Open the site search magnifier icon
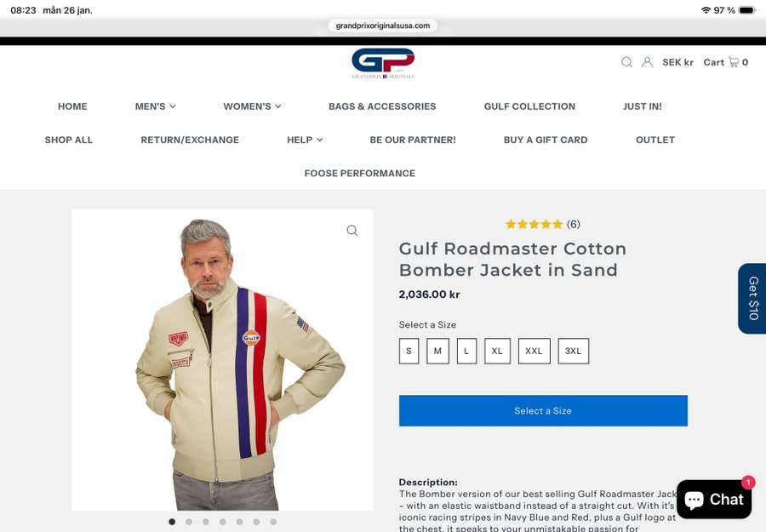Viewport: 766px width, 532px height. tap(626, 62)
